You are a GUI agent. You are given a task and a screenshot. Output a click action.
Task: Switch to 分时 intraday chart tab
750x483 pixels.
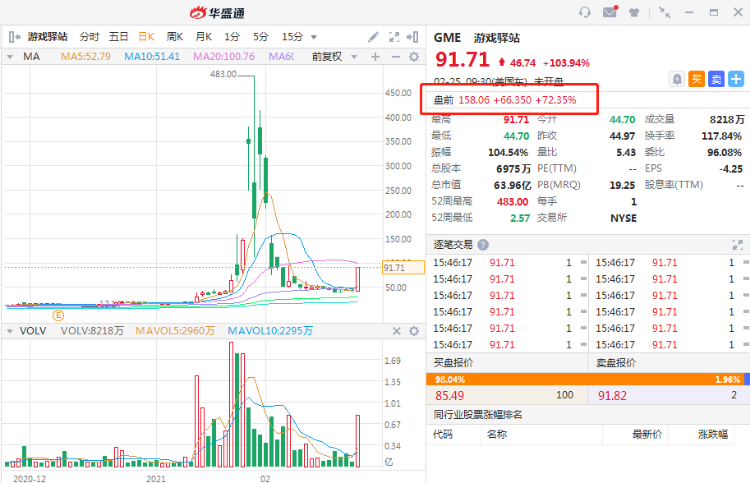89,37
